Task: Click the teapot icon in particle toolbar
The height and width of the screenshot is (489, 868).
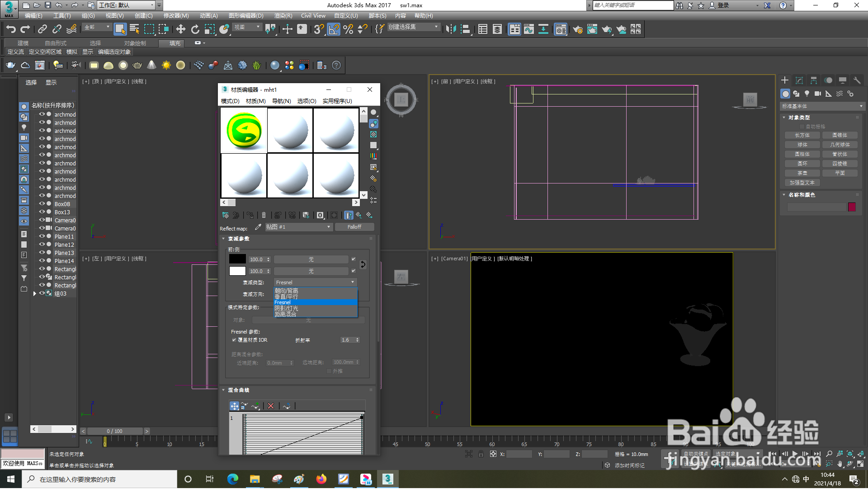Action: point(10,66)
